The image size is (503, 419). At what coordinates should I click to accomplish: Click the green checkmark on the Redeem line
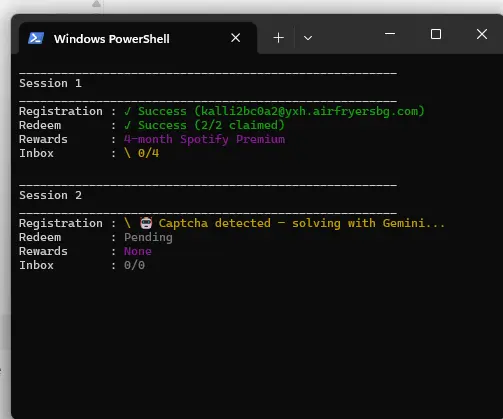tap(127, 125)
